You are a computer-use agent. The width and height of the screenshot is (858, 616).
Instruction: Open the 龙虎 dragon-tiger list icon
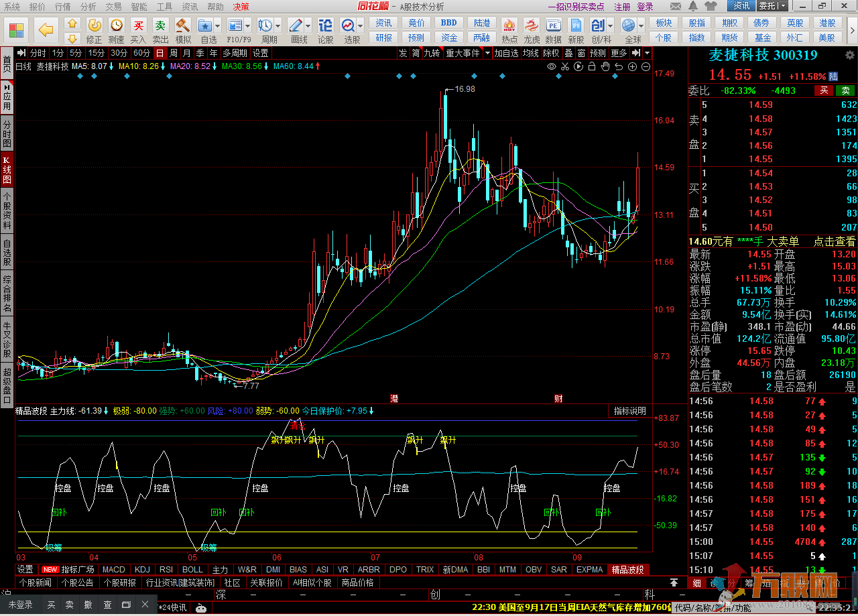(x=532, y=25)
